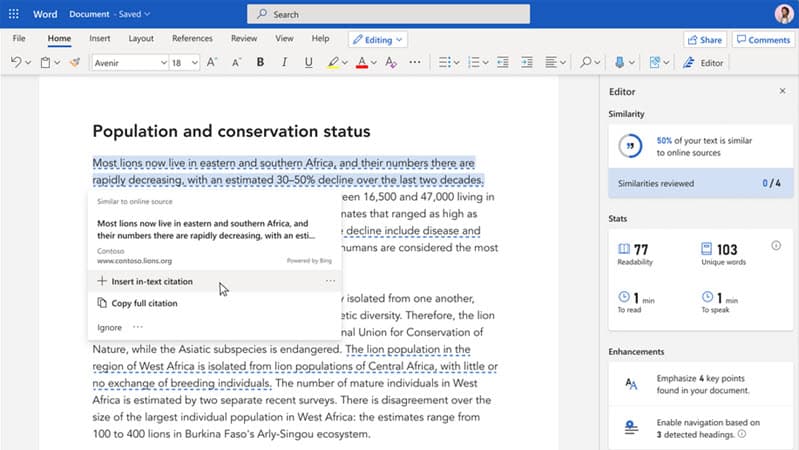The image size is (799, 450).
Task: Open Enable navigation based on headings enhancement
Action: (700, 428)
